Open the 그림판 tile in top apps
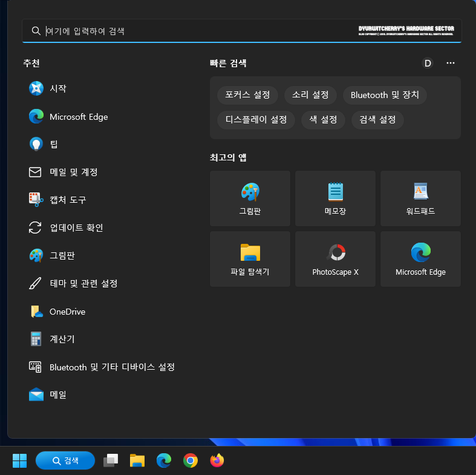 [x=250, y=198]
